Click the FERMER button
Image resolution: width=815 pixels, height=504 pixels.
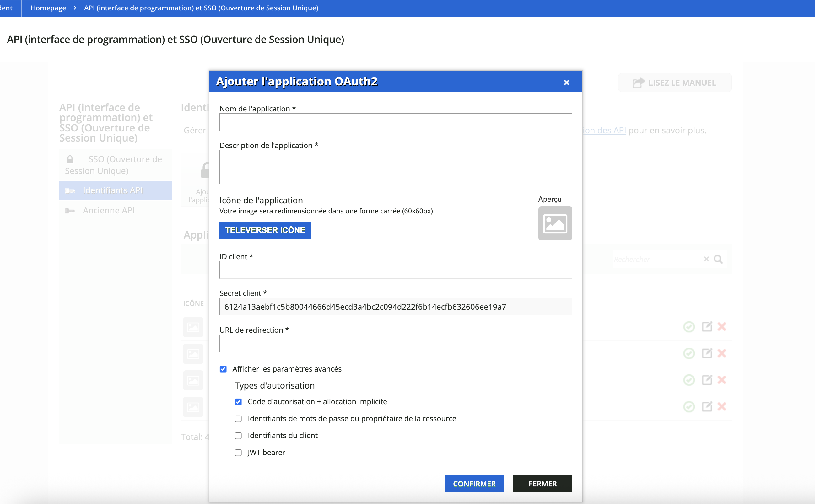point(542,484)
